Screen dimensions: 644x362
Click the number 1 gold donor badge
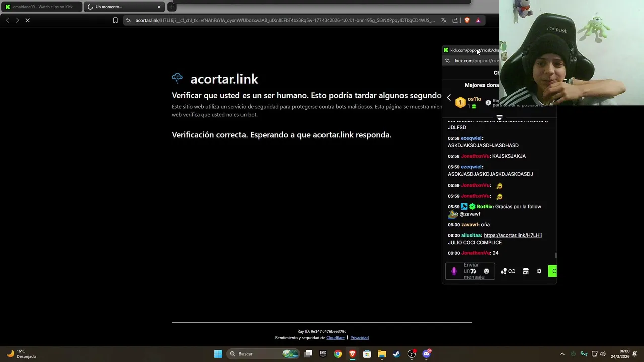[460, 103]
